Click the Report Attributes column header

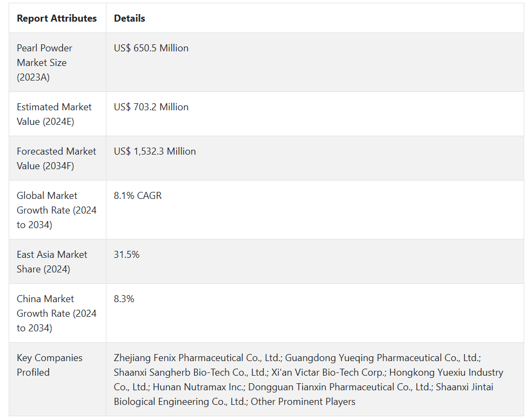[57, 18]
